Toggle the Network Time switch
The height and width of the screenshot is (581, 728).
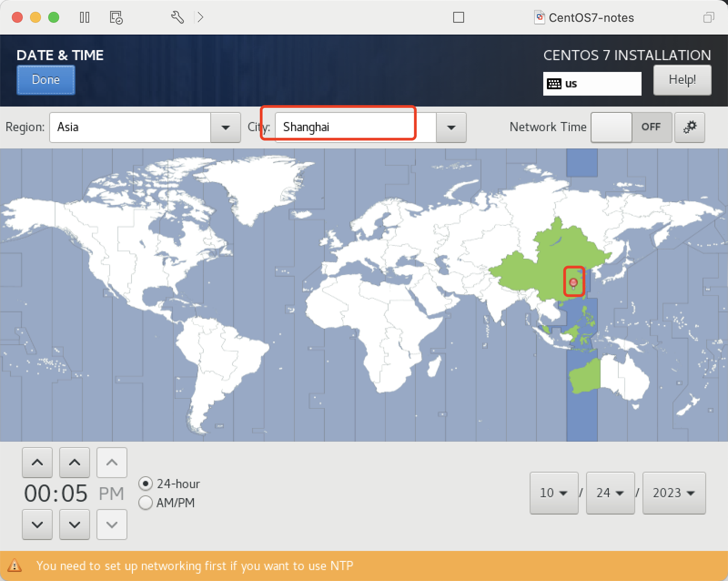point(631,127)
